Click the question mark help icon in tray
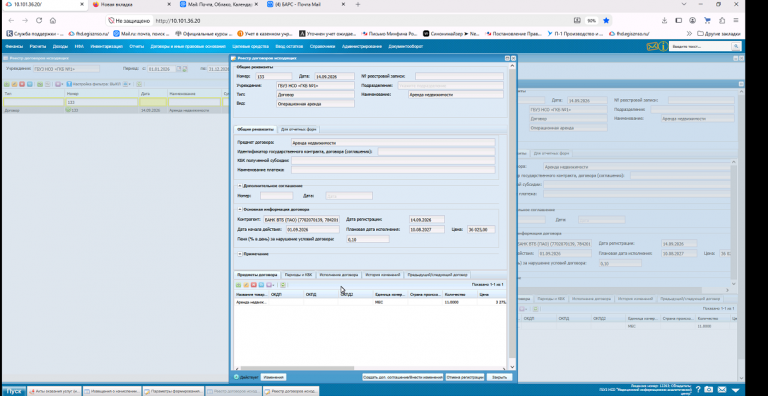768x396 pixels. tap(698, 389)
